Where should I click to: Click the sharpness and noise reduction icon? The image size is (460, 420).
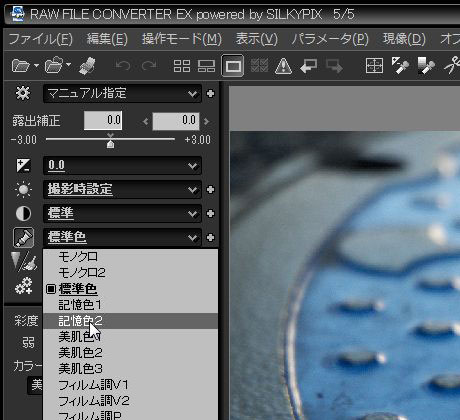23,262
